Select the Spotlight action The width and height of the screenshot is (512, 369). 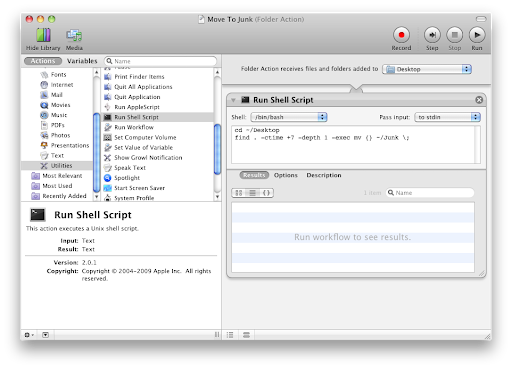127,178
